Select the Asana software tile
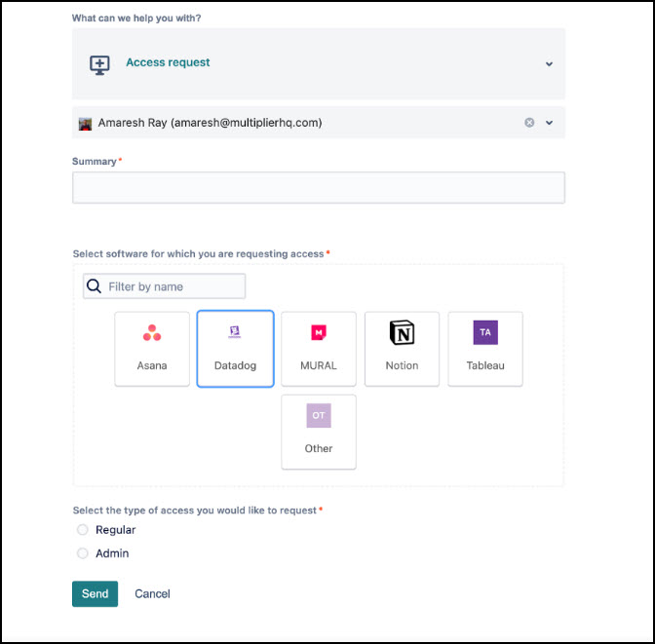Image resolution: width=655 pixels, height=644 pixels. [152, 349]
